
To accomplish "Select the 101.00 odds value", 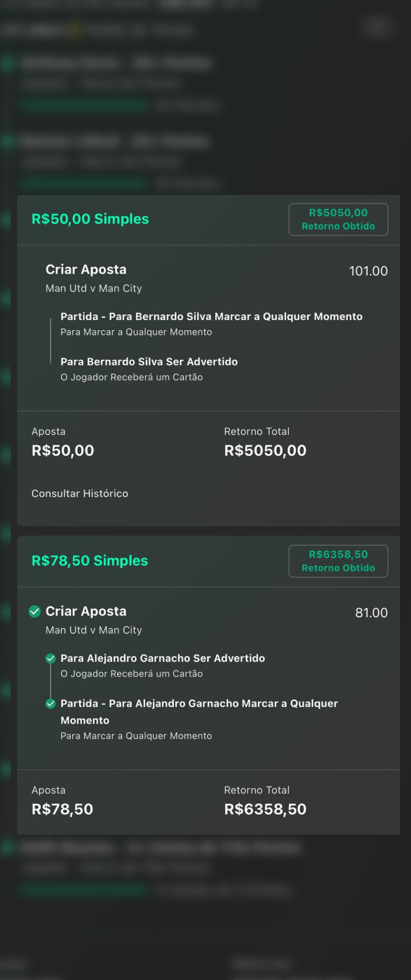I will (368, 271).
